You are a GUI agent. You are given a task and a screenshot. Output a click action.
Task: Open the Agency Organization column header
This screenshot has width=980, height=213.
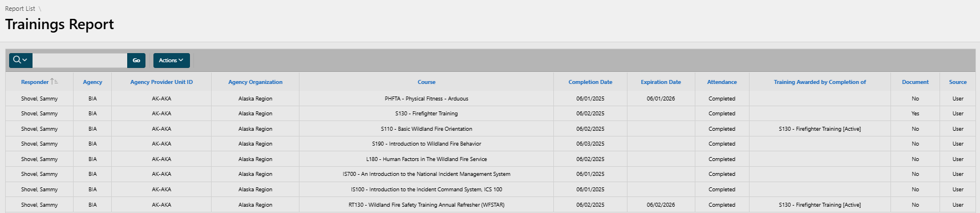[x=256, y=82]
